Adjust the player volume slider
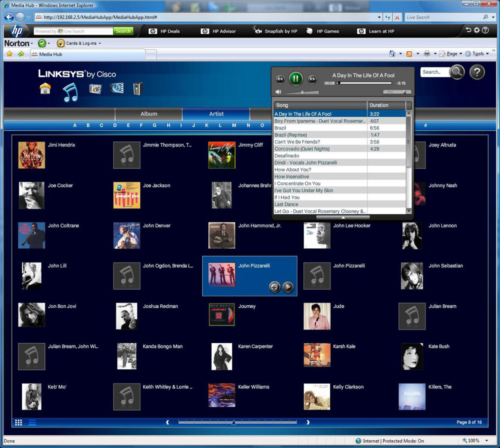This screenshot has width=500, height=448. (x=302, y=92)
